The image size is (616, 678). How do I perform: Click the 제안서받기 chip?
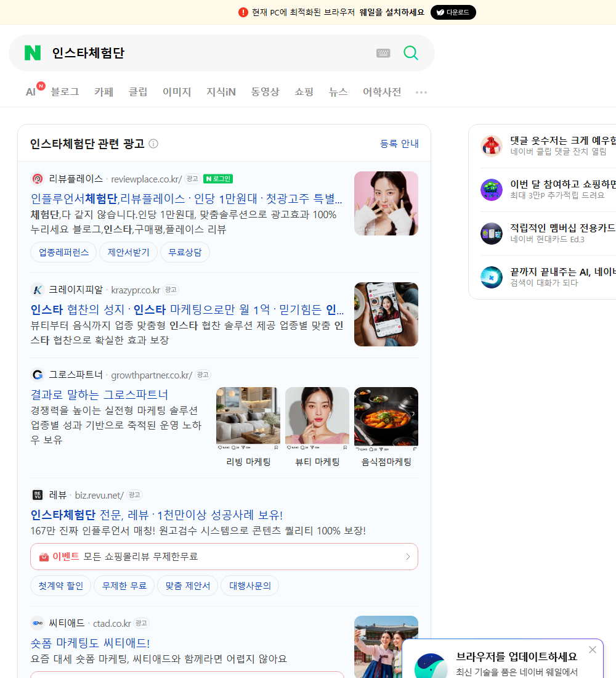point(128,252)
